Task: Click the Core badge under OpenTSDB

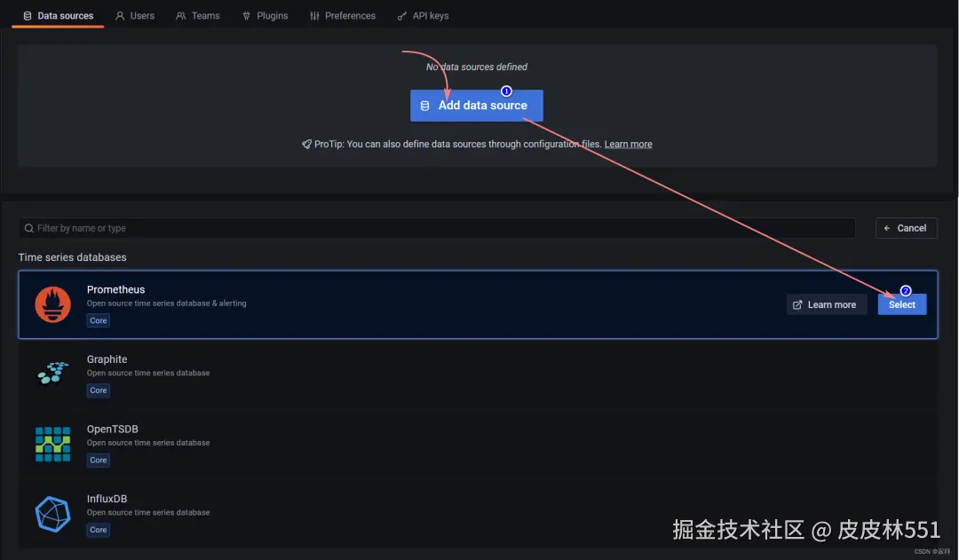Action: pyautogui.click(x=99, y=460)
